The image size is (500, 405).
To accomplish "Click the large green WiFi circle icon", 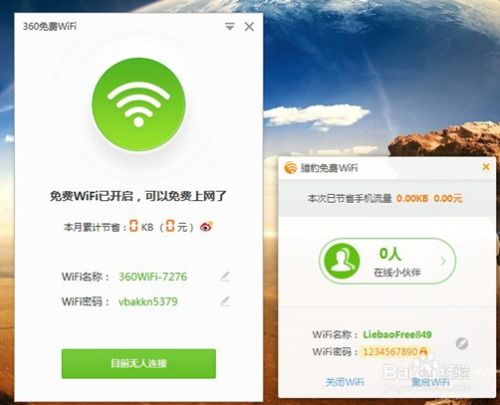I will click(x=138, y=105).
